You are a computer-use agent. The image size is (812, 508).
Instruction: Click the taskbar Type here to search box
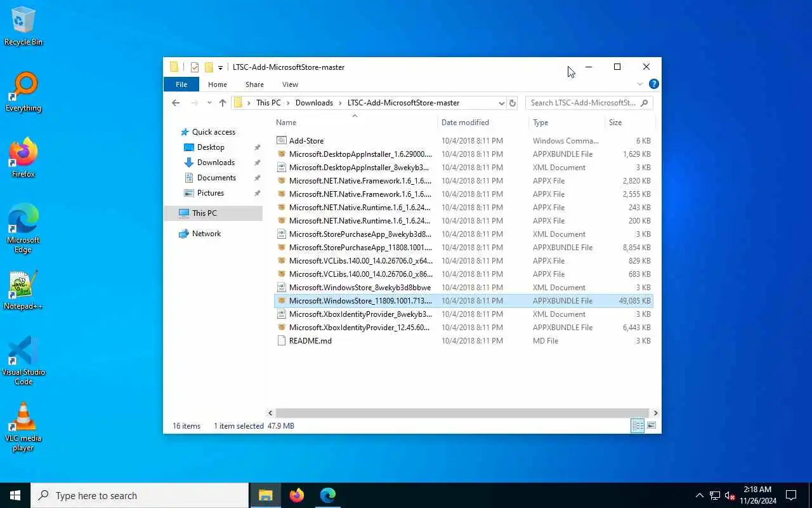140,495
